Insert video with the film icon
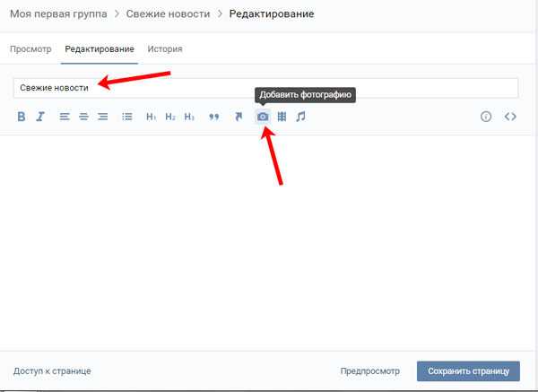 tap(282, 117)
